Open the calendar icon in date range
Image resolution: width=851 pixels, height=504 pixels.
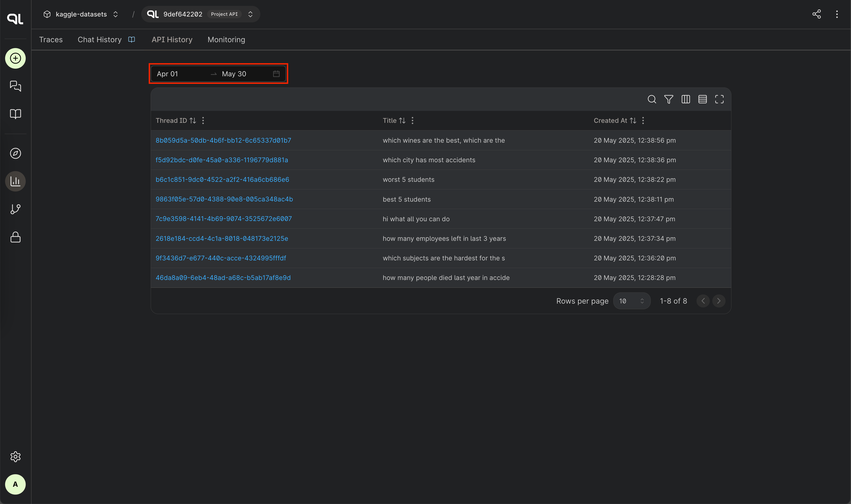pyautogui.click(x=276, y=74)
